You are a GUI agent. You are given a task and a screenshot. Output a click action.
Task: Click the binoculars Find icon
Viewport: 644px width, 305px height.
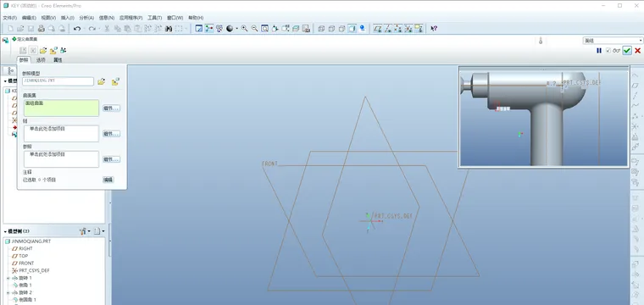point(169,28)
